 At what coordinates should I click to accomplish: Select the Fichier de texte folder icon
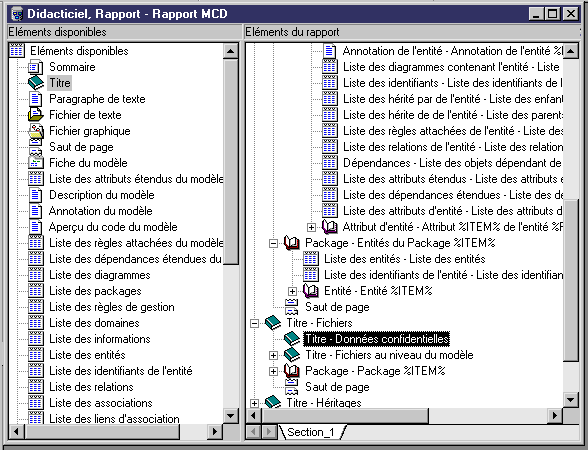pos(36,115)
